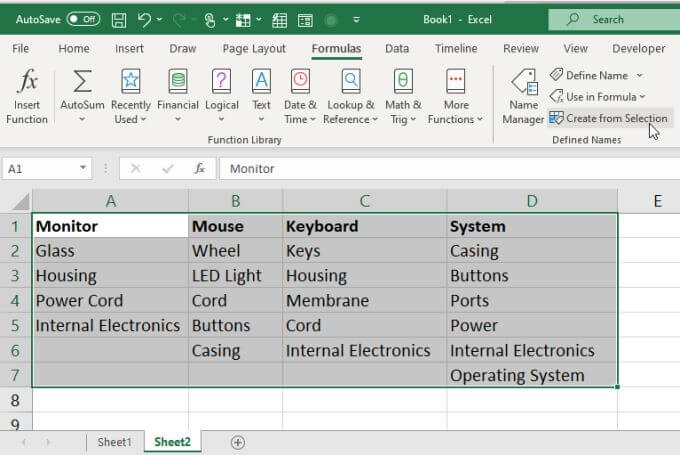This screenshot has height=455, width=680.
Task: Expand the Define Name dropdown
Action: pos(640,75)
